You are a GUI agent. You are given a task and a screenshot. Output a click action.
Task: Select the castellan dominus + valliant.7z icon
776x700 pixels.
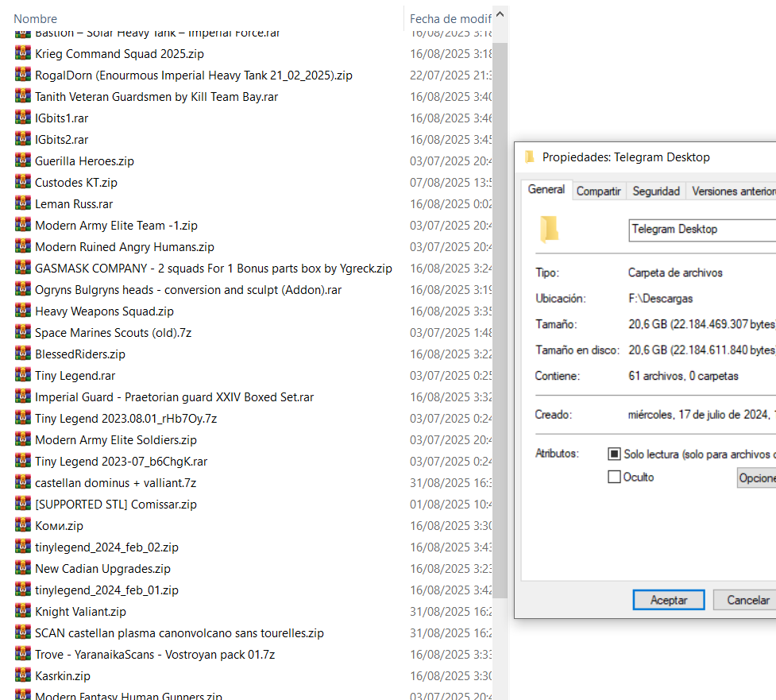pos(23,482)
